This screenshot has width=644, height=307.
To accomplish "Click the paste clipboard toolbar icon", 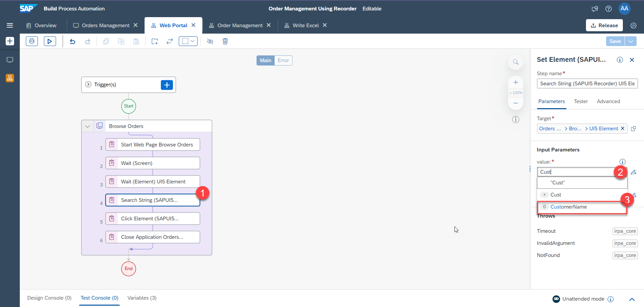I will click(136, 41).
